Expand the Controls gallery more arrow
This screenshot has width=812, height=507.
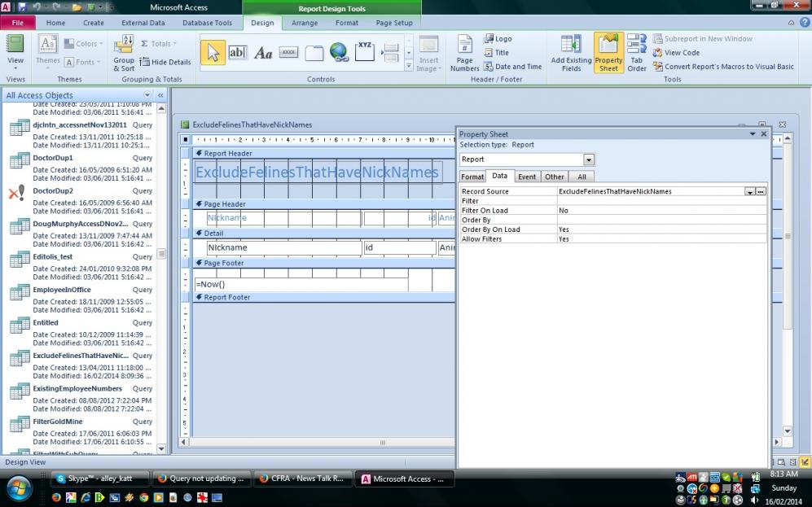click(409, 66)
